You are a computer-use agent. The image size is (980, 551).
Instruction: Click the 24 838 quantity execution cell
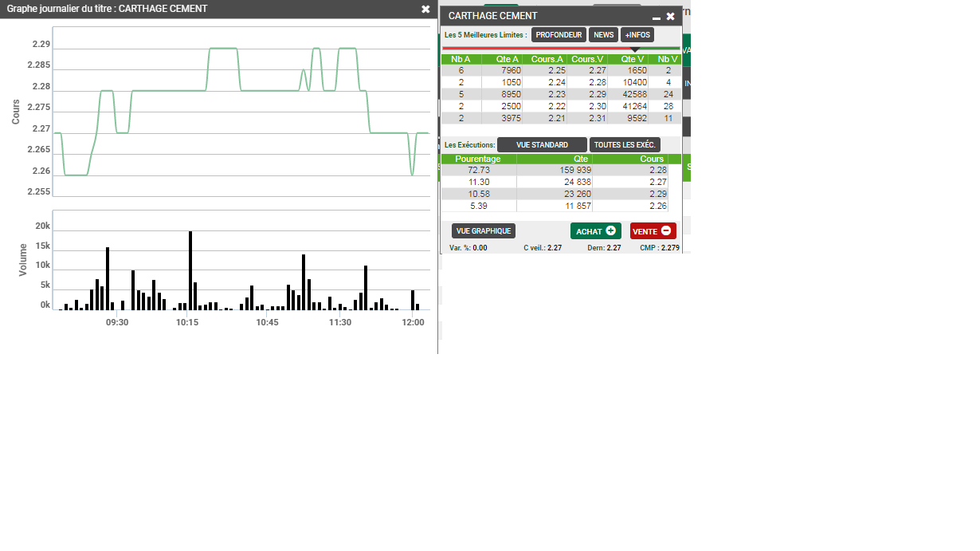pos(555,182)
